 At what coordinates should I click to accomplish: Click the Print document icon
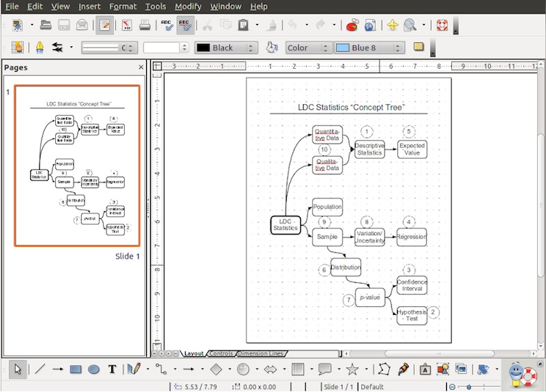click(x=145, y=26)
